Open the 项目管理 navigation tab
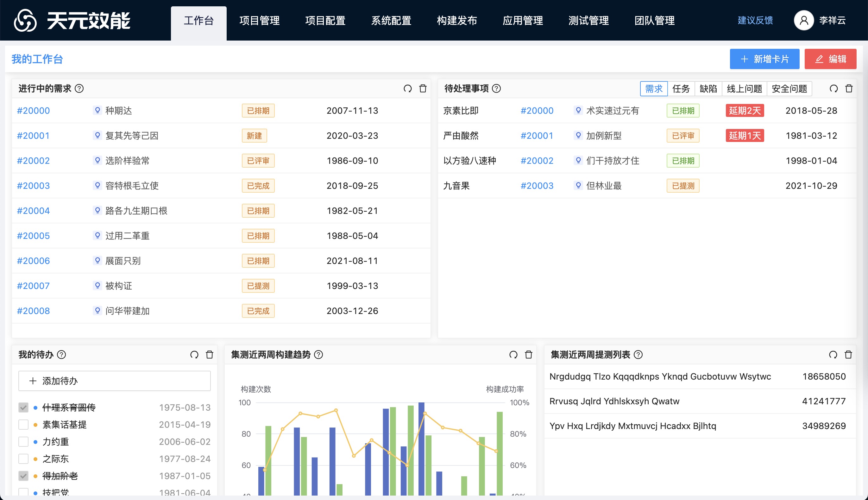 coord(259,21)
